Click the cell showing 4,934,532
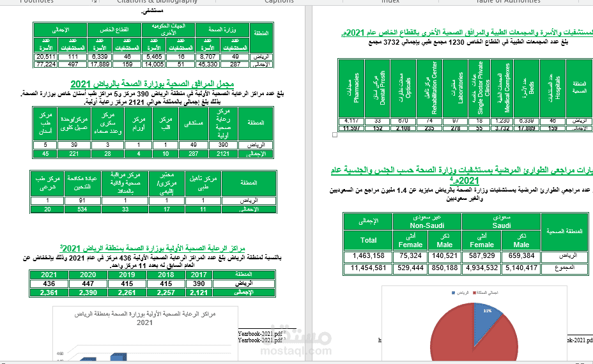 click(x=481, y=268)
